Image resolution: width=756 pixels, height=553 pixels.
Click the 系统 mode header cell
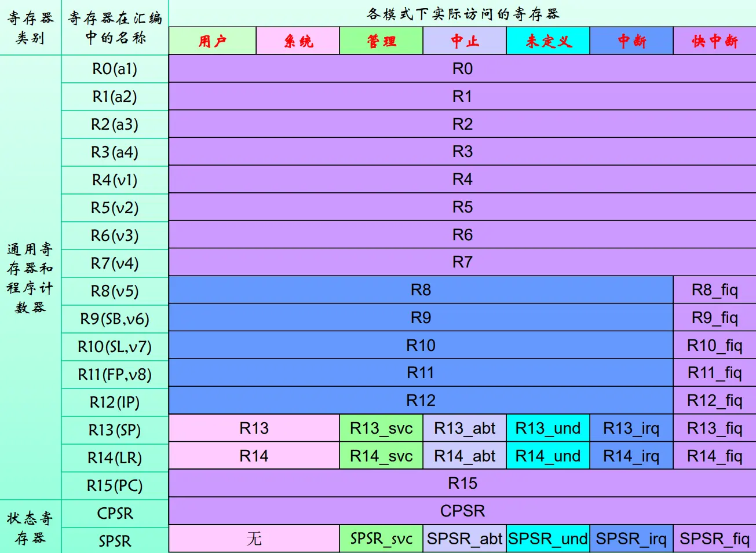pos(298,41)
